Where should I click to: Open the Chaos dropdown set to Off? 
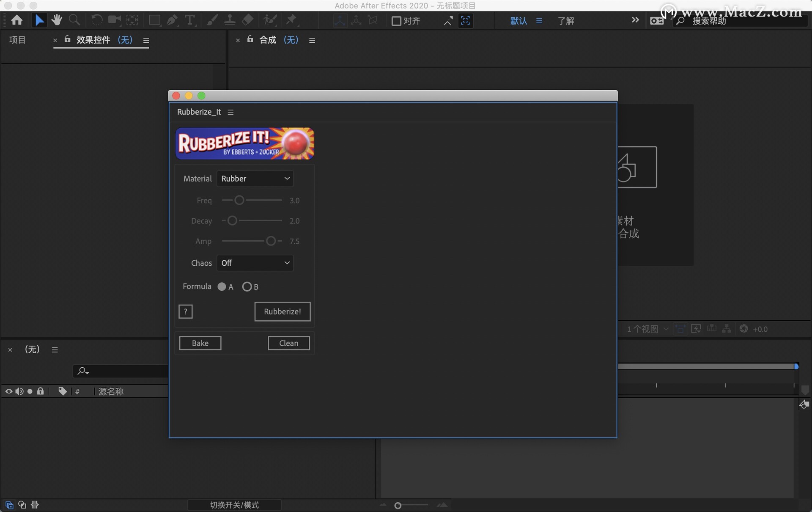(255, 263)
